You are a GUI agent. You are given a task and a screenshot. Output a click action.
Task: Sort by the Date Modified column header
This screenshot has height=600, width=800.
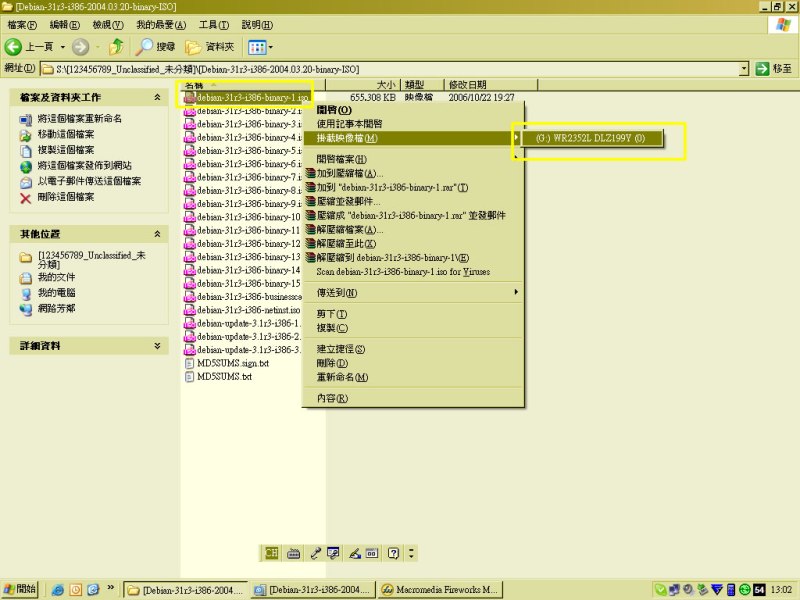(x=491, y=85)
